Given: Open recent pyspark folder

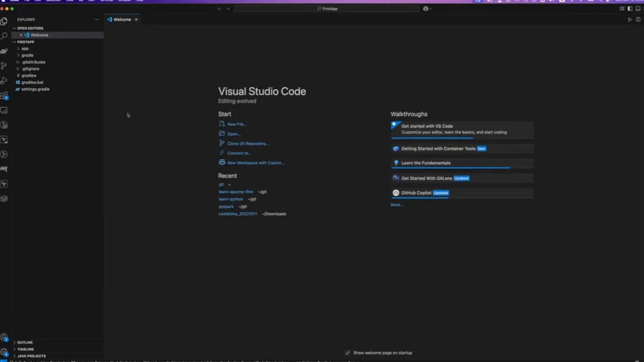Looking at the screenshot, I should [226, 207].
